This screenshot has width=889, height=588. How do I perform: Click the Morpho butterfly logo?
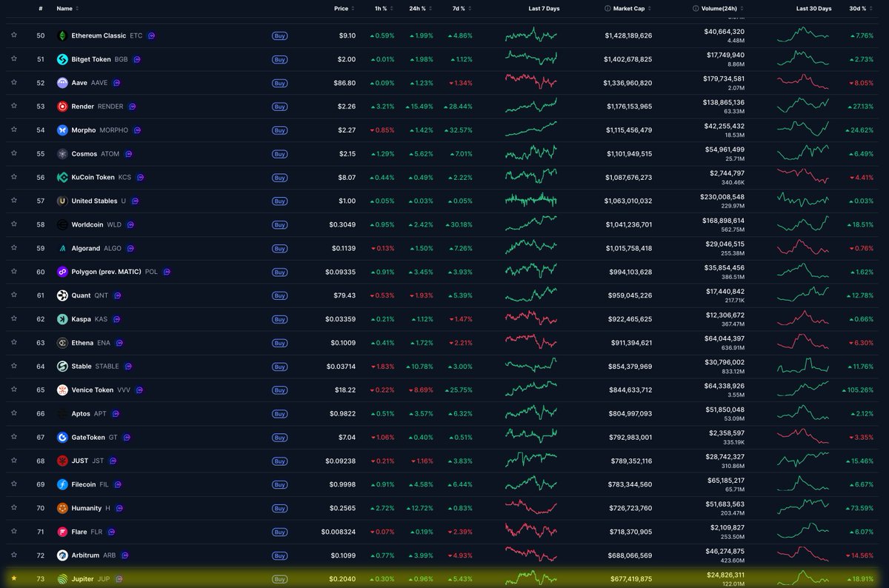(x=62, y=130)
